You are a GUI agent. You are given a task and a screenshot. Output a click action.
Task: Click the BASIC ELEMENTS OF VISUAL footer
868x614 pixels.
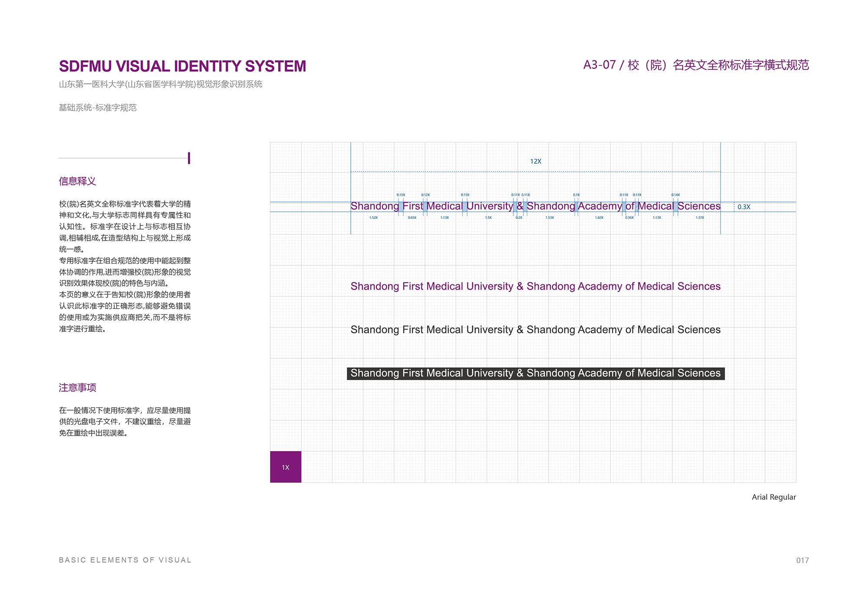(125, 560)
